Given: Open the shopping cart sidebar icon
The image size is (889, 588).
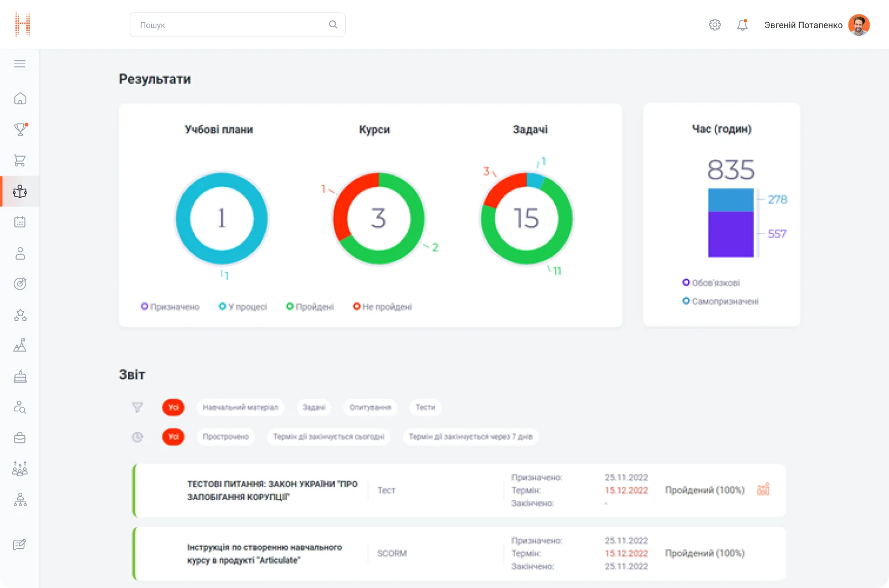Looking at the screenshot, I should (20, 161).
